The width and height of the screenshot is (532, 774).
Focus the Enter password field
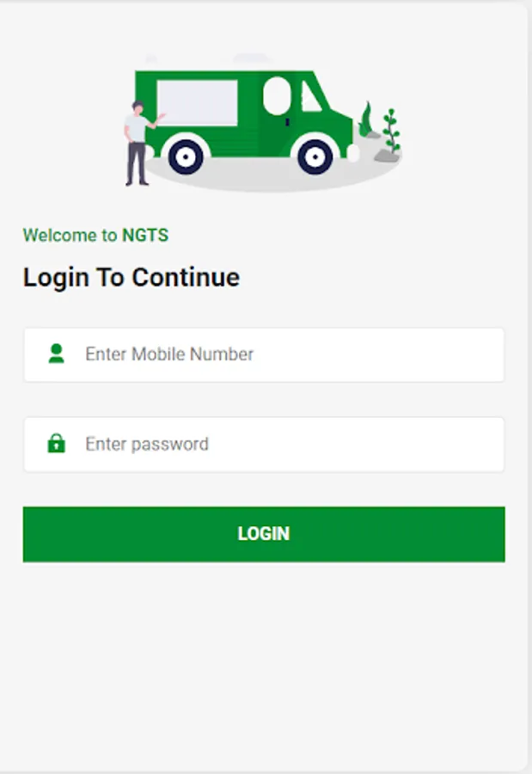[264, 445]
